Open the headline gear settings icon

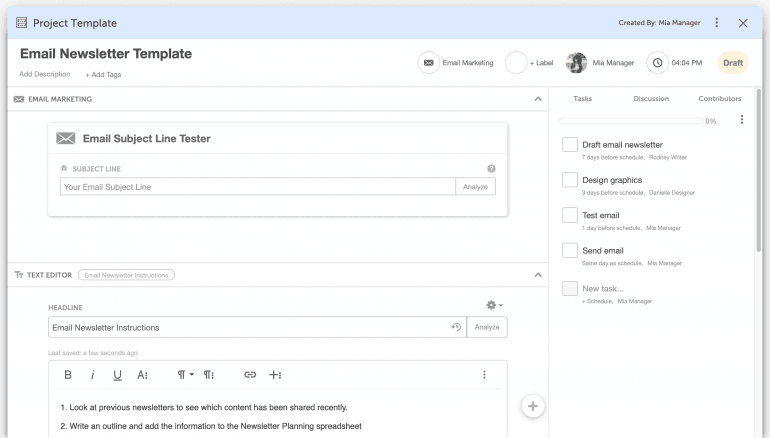(493, 305)
